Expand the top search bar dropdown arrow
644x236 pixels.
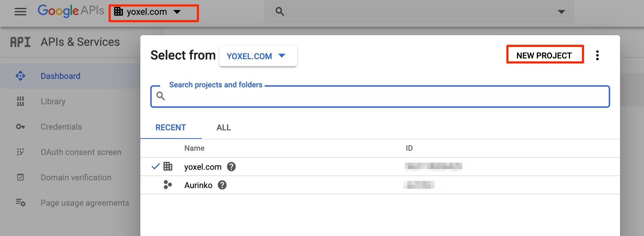tap(561, 12)
